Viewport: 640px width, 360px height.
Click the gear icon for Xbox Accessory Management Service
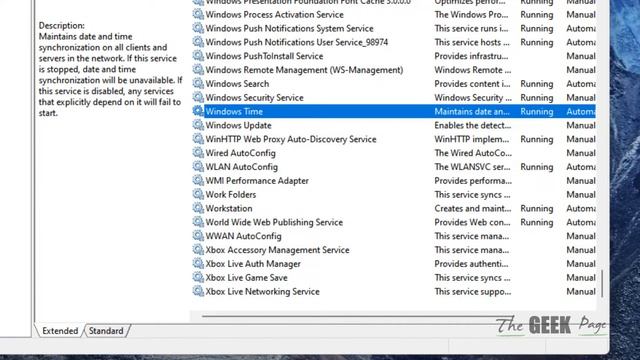(x=198, y=250)
